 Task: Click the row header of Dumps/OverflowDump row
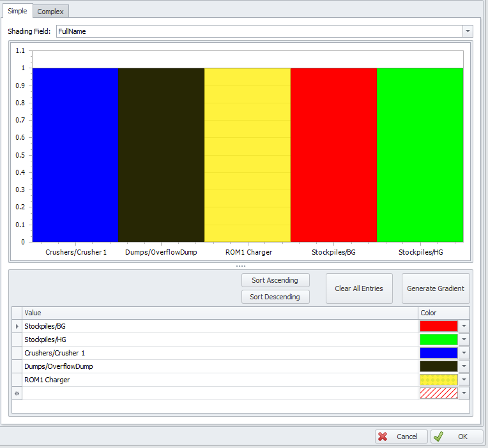(x=17, y=366)
